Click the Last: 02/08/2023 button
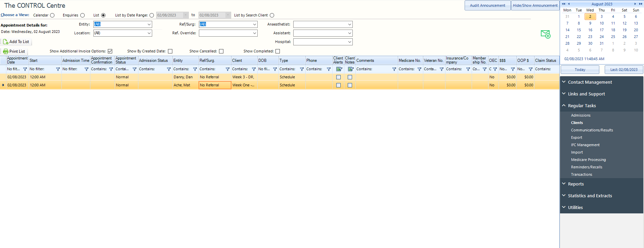The image size is (644, 248). click(x=624, y=70)
